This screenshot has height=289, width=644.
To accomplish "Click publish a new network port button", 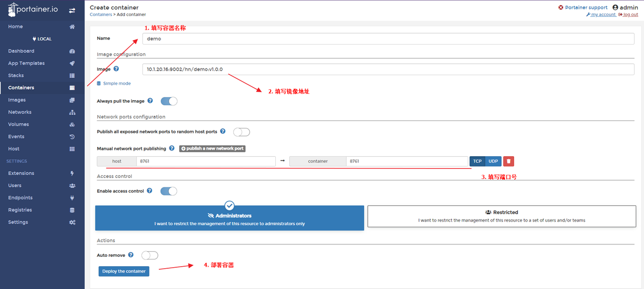I will (x=212, y=148).
